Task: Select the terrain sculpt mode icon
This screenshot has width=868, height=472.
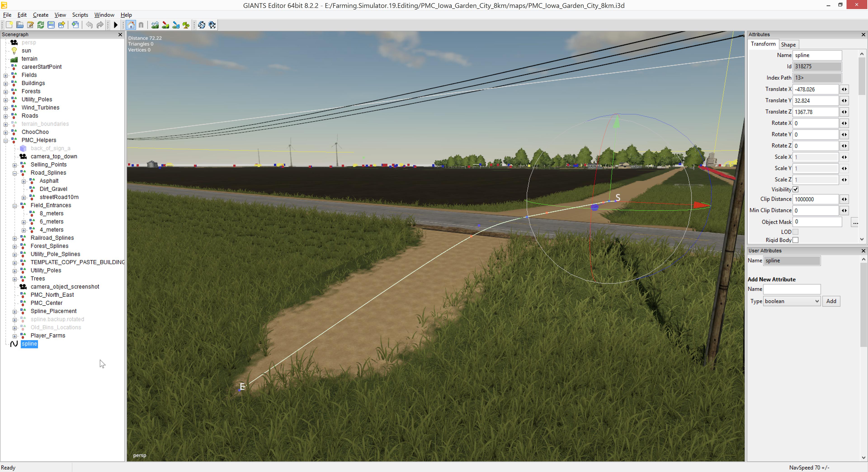Action: click(x=155, y=25)
